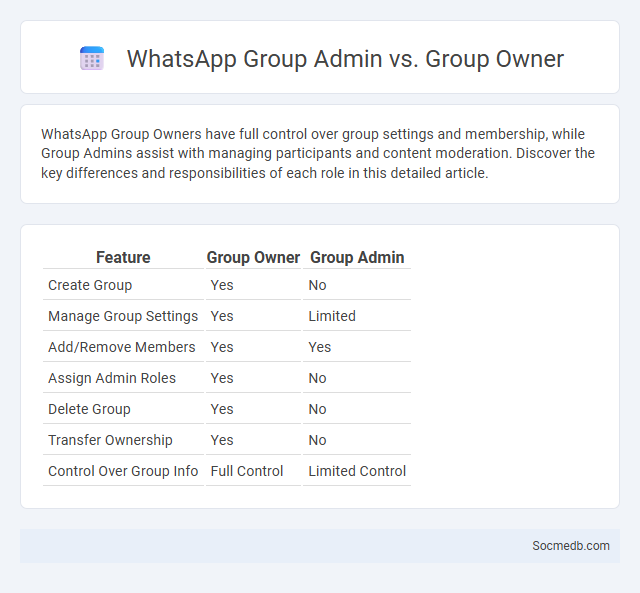The width and height of the screenshot is (640, 593).
Task: Click Group Owner 'Yes' in Assign Admin Roles row
Action: pos(222,378)
